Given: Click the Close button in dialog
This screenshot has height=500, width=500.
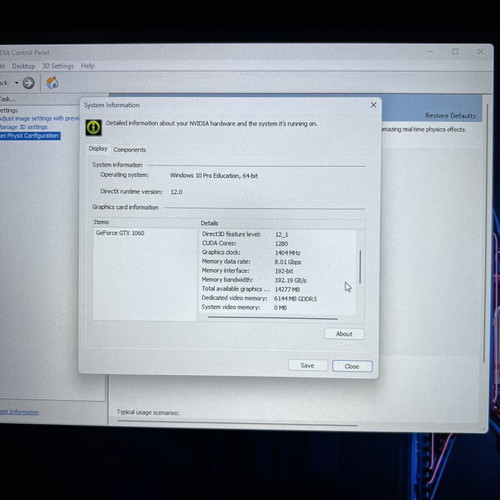Looking at the screenshot, I should 352,366.
